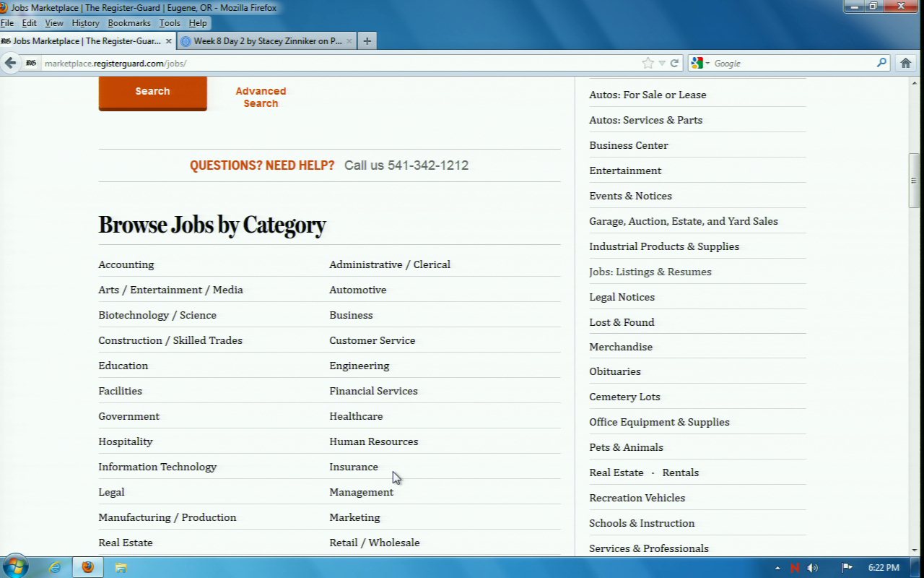This screenshot has width=924, height=578.
Task: Open the search engine selector dropdown
Action: [x=700, y=63]
